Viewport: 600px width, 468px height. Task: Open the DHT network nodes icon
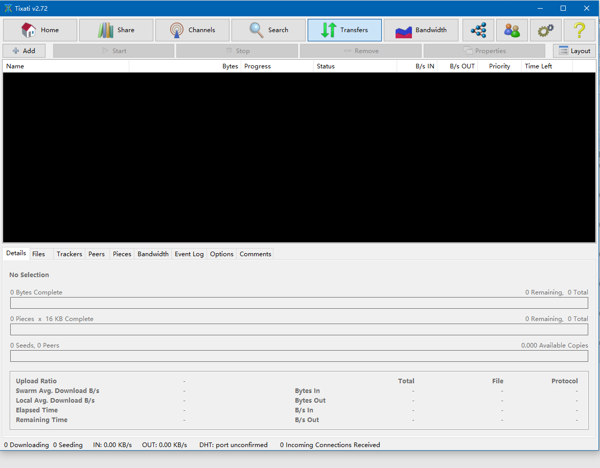[478, 30]
